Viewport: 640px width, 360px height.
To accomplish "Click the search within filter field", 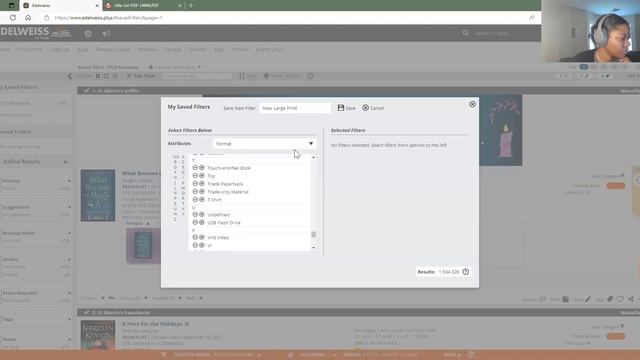I will click(197, 76).
